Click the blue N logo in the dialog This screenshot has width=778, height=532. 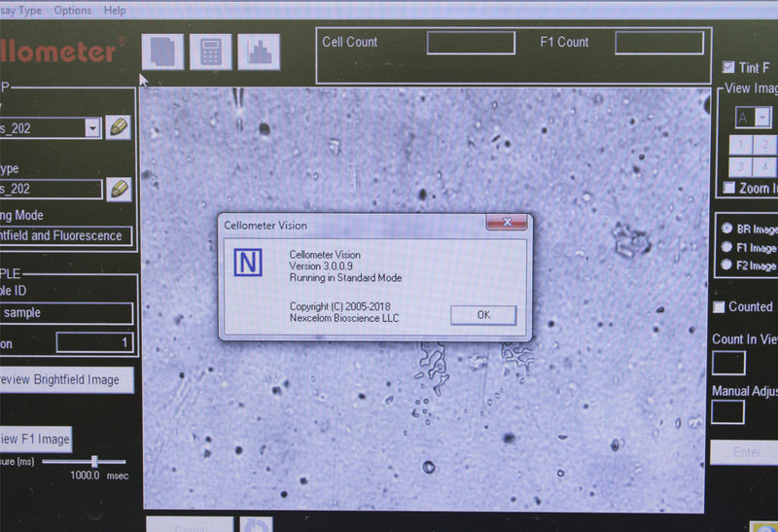tap(249, 263)
